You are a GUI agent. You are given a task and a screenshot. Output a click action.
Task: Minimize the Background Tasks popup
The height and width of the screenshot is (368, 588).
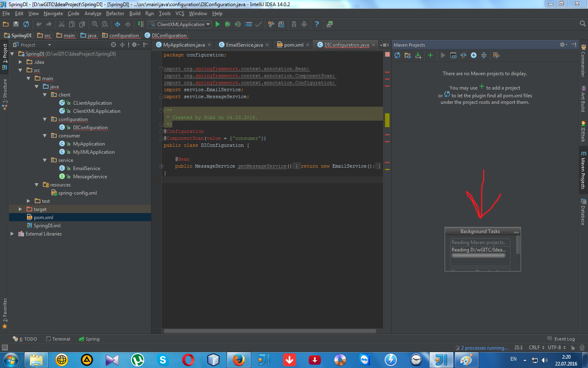click(516, 232)
